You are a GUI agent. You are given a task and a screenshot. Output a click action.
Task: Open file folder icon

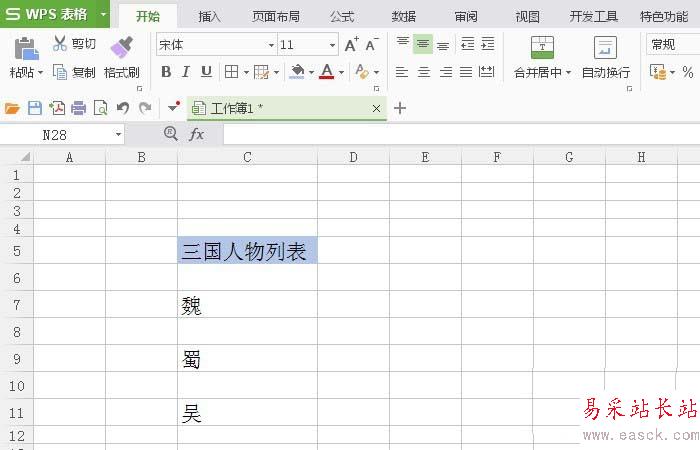point(12,108)
